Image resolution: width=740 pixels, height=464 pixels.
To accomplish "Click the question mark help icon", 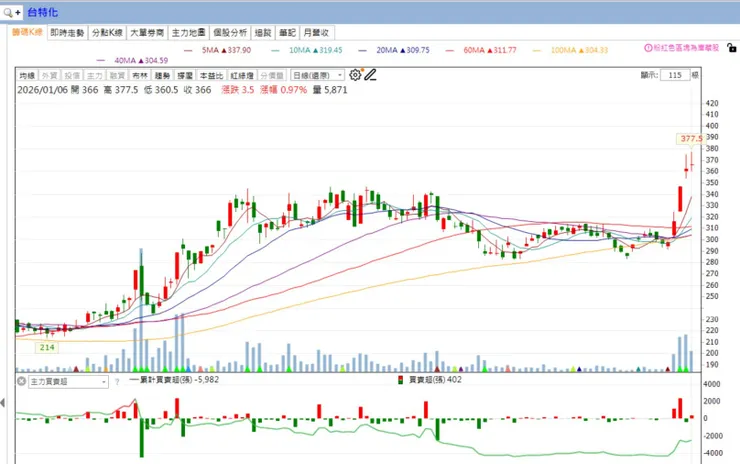I will click(117, 382).
